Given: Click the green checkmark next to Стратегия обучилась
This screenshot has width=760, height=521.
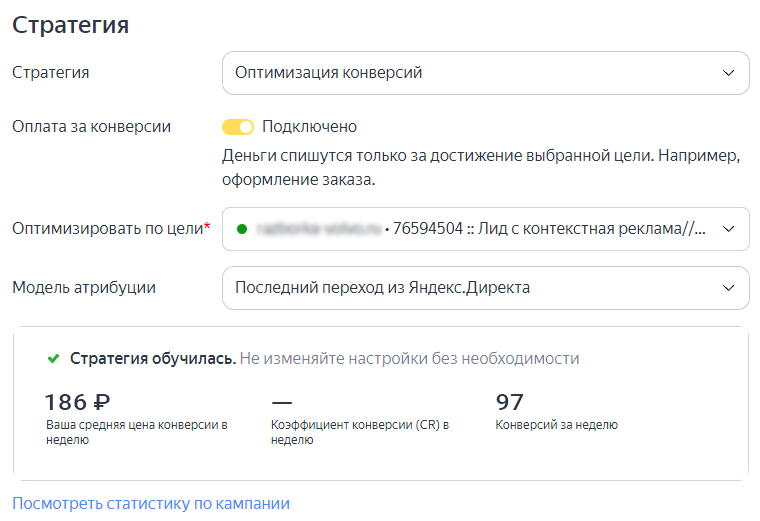Looking at the screenshot, I should click(x=53, y=358).
